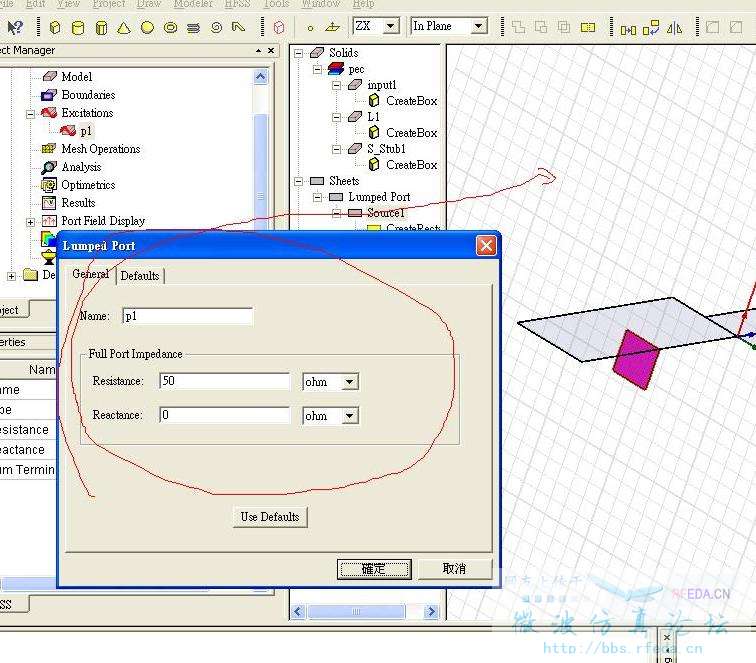Open the Modeler menu
The width and height of the screenshot is (756, 663).
193,4
